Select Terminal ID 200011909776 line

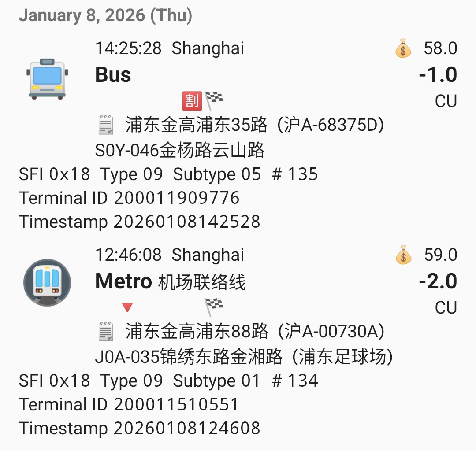pos(129,198)
